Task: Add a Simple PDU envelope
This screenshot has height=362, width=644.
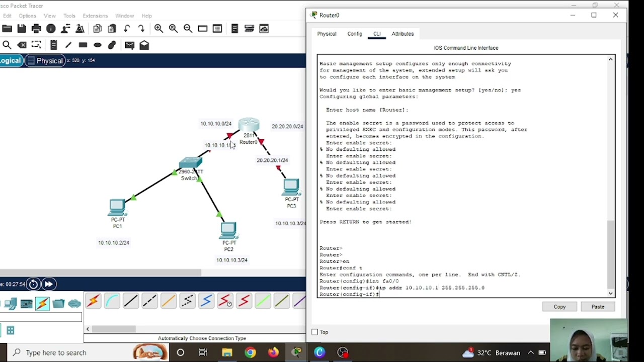Action: (x=129, y=45)
